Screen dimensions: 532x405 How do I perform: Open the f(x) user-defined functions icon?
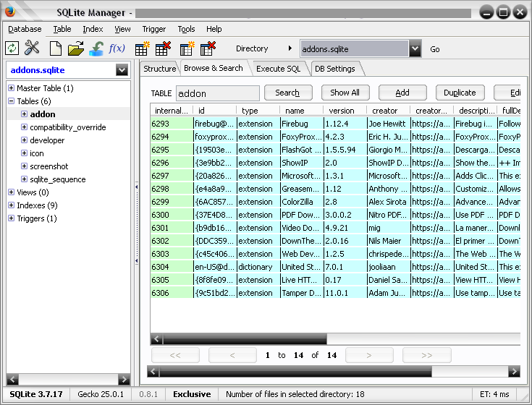(x=117, y=48)
